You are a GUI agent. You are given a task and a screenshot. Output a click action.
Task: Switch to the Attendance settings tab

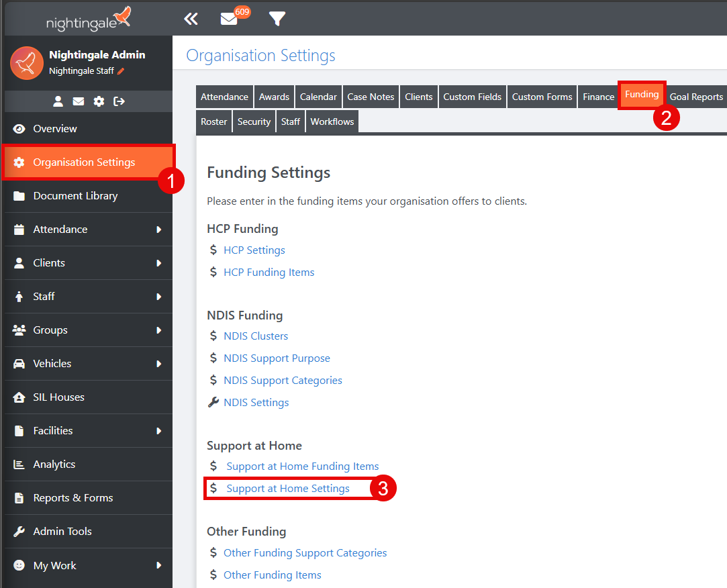224,97
